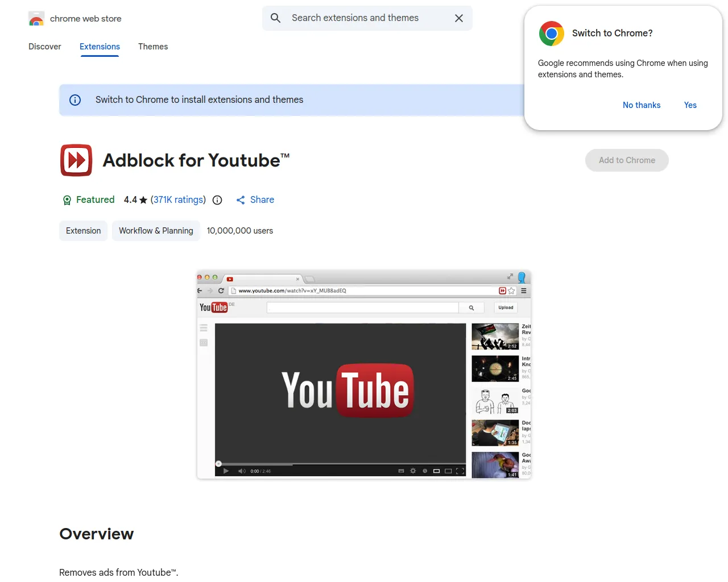Click the Share icon
The width and height of the screenshot is (728, 582).
241,200
